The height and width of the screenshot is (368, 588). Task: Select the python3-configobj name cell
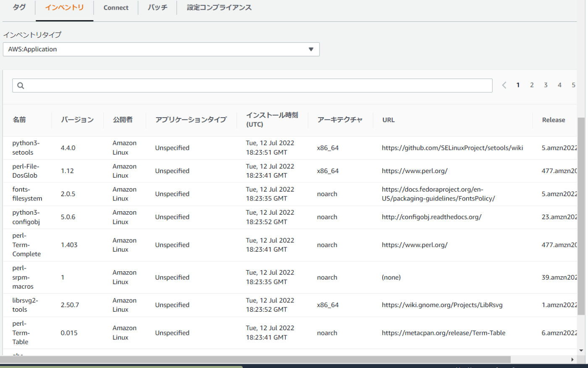[26, 217]
